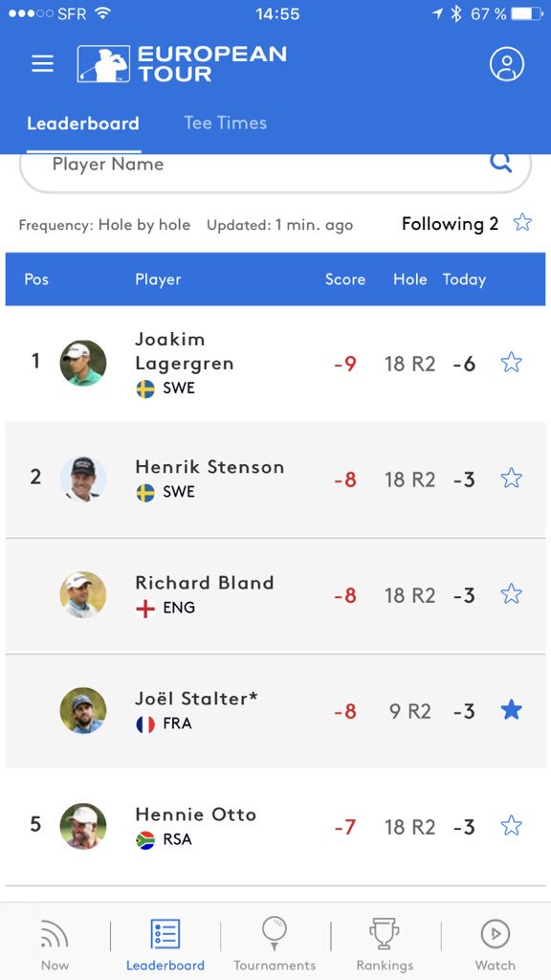This screenshot has height=980, width=551.
Task: Open the Rankings trophy tab
Action: [x=385, y=944]
